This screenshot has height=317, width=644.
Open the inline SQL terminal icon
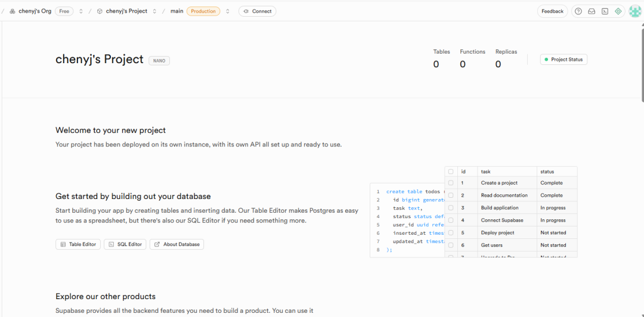tap(605, 11)
